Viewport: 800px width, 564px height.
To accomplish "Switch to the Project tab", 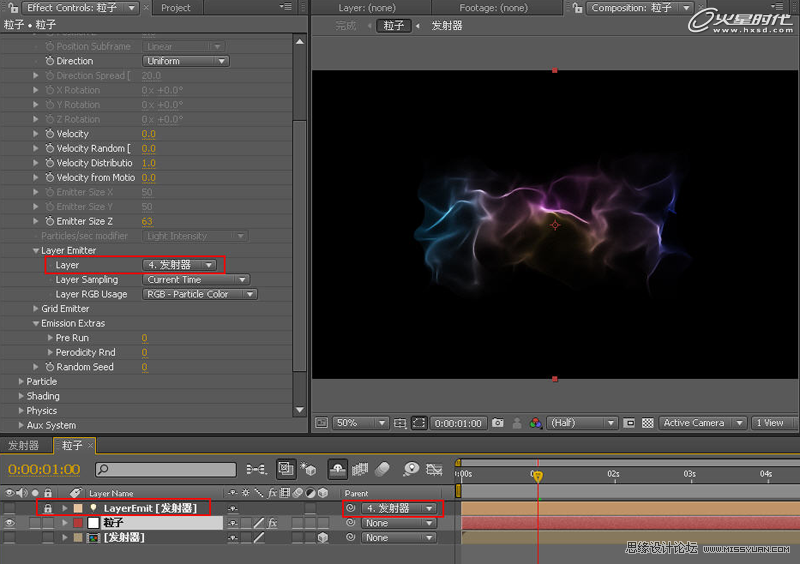I will [176, 8].
